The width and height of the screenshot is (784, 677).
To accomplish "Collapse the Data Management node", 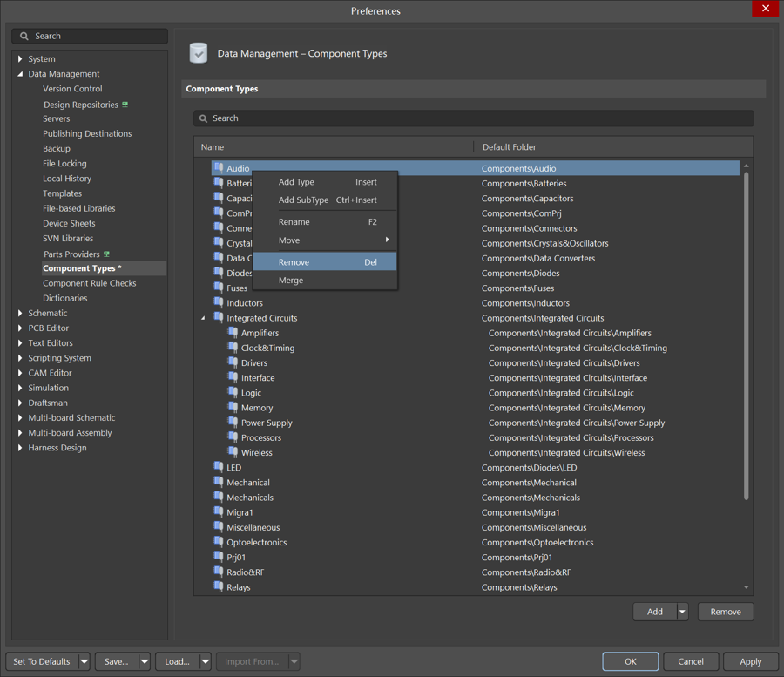I will pos(20,74).
